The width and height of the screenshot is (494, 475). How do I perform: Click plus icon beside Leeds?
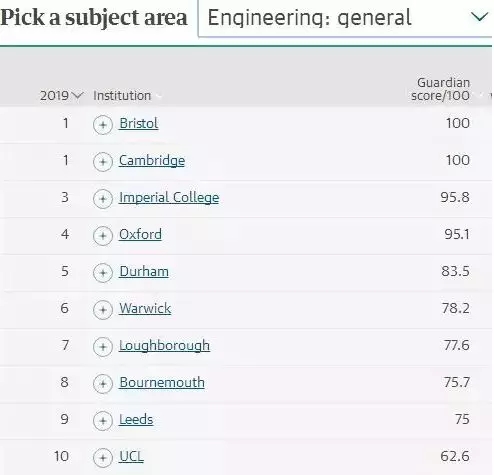(x=103, y=421)
